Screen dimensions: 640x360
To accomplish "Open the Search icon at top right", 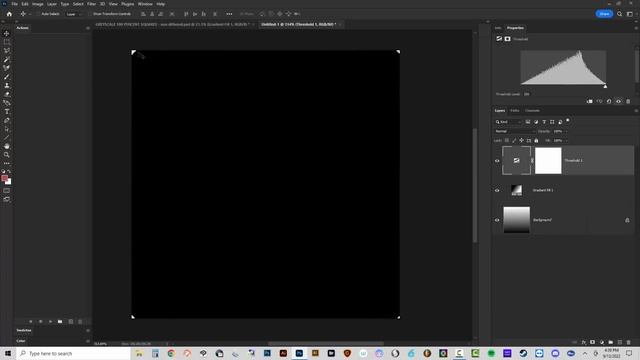I will [x=619, y=14].
